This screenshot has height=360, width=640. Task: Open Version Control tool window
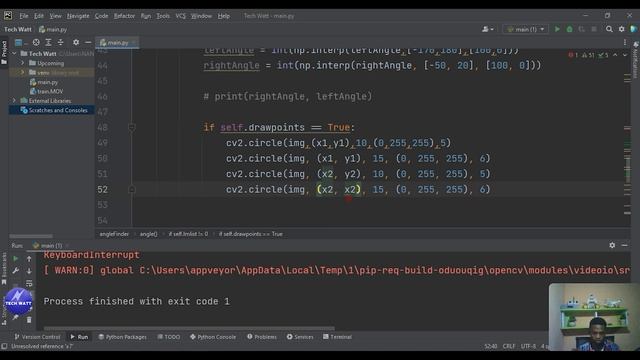point(37,337)
